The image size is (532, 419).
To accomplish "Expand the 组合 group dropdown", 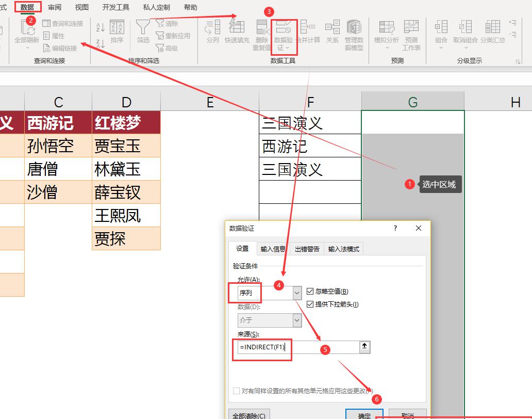I will click(441, 47).
